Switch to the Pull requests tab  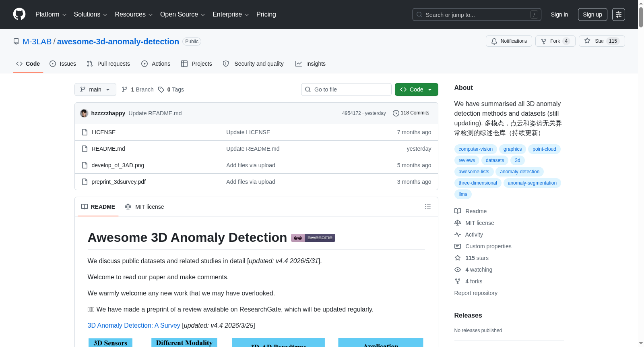108,64
